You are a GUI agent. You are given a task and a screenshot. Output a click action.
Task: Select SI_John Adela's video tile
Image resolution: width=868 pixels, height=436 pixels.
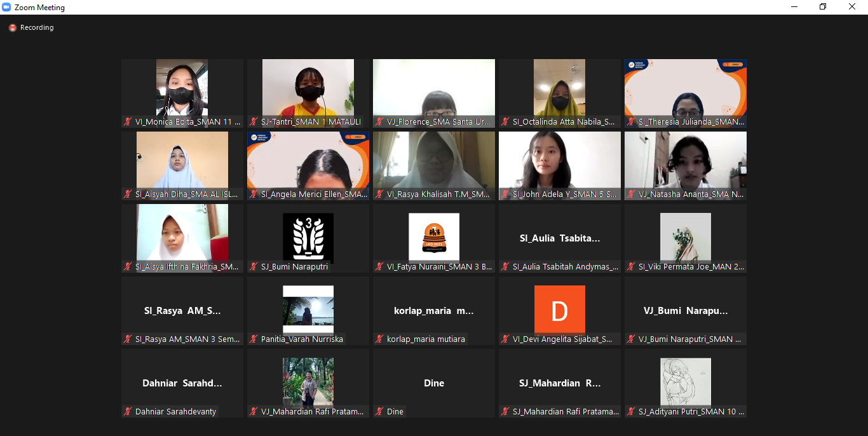click(559, 161)
